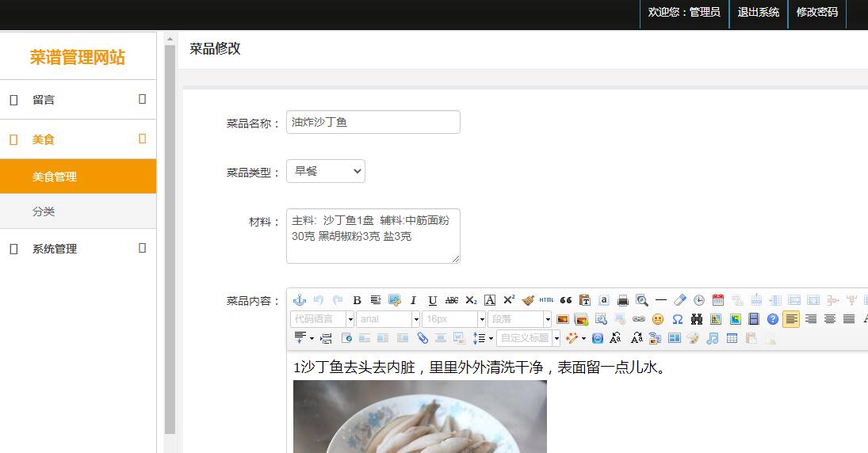This screenshot has width=868, height=453.
Task: Insert a blockquote with the quote icon
Action: [x=566, y=300]
